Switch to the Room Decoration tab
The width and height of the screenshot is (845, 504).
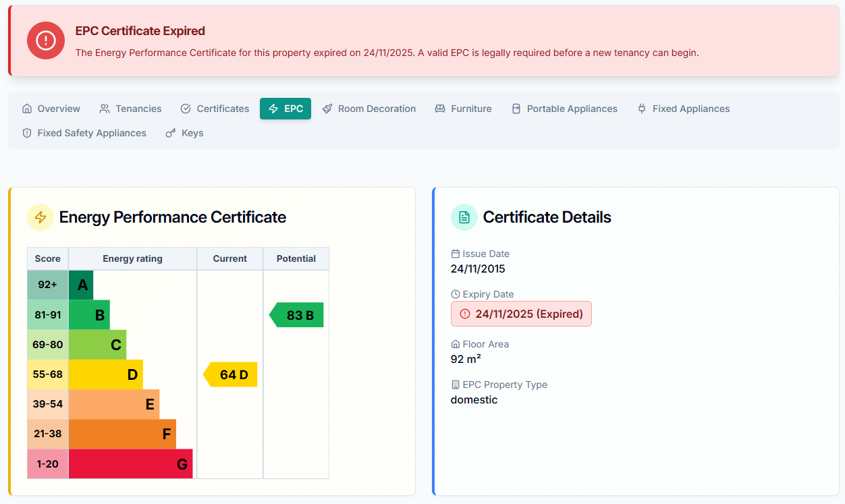pos(369,109)
